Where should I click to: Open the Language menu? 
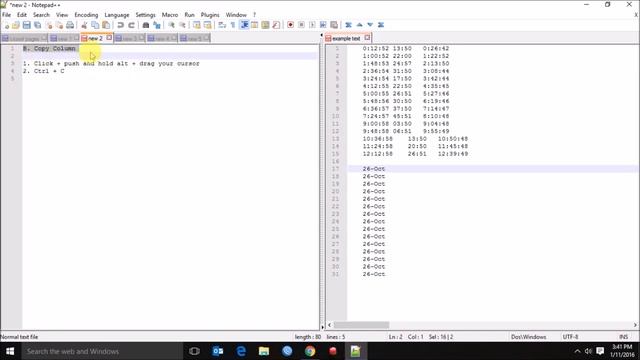click(117, 15)
